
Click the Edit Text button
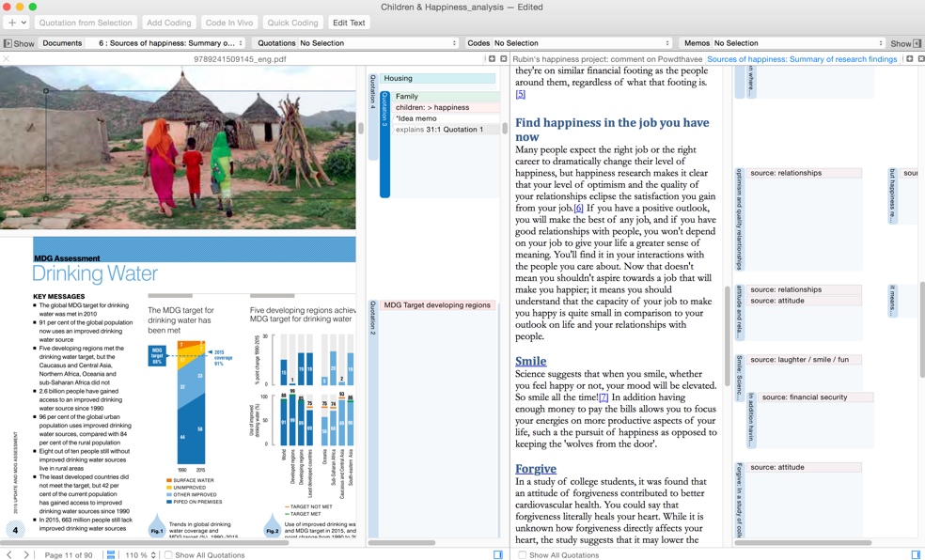coord(349,23)
